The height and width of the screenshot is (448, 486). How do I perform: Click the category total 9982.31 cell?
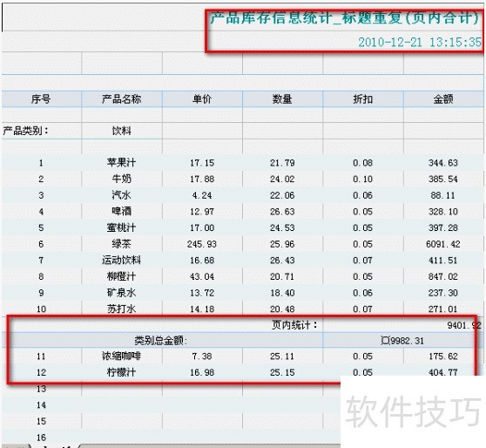pyautogui.click(x=402, y=341)
